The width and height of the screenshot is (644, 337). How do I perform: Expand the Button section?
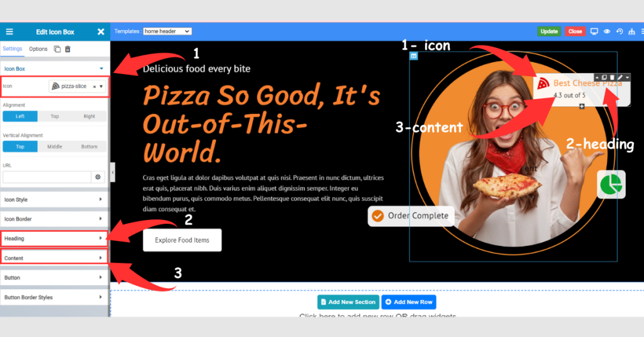[54, 277]
